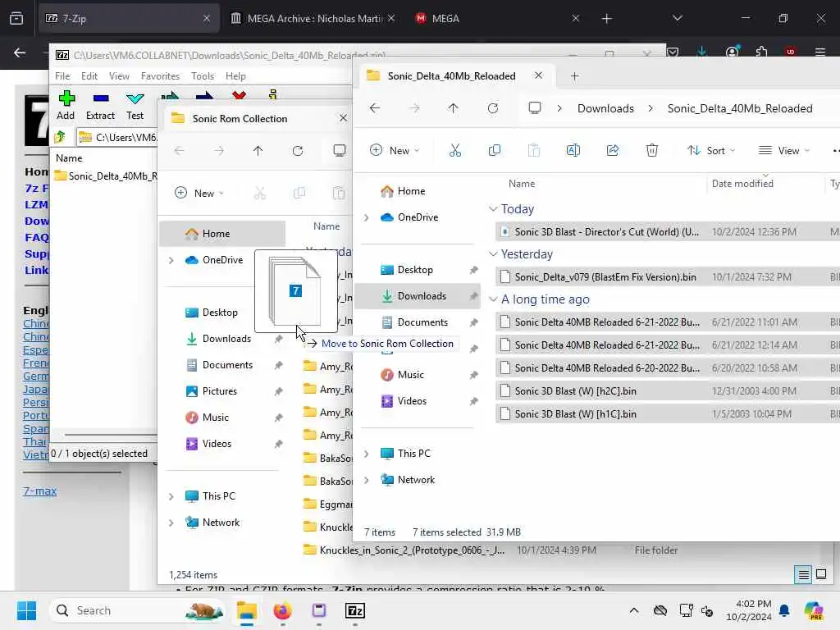Viewport: 840px width, 630px height.
Task: Open new browser tab with plus button
Action: [x=606, y=19]
